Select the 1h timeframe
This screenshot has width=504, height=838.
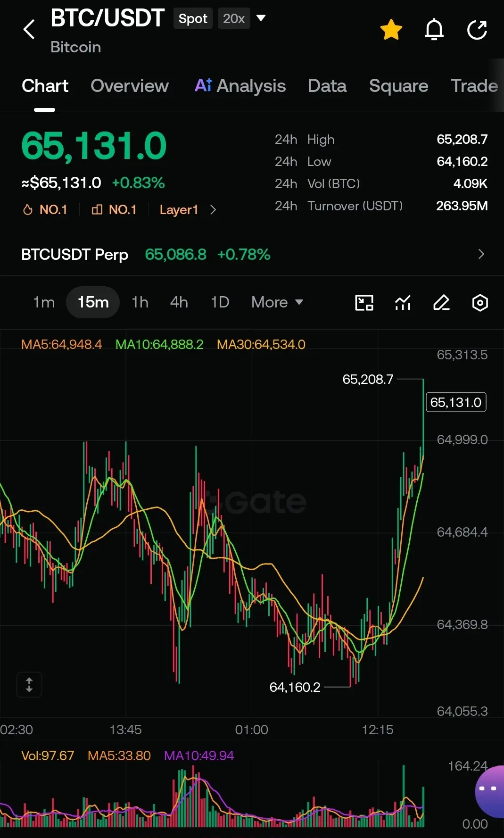(140, 302)
